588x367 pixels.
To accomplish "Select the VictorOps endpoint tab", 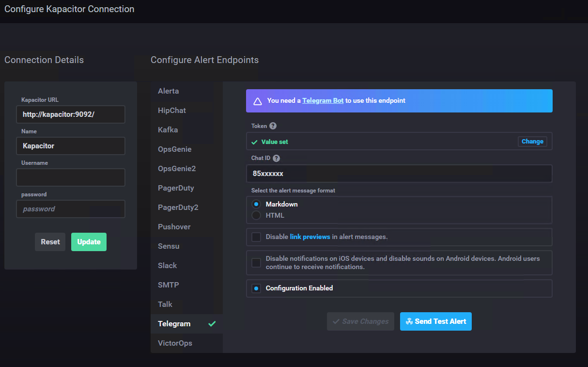I will [175, 343].
